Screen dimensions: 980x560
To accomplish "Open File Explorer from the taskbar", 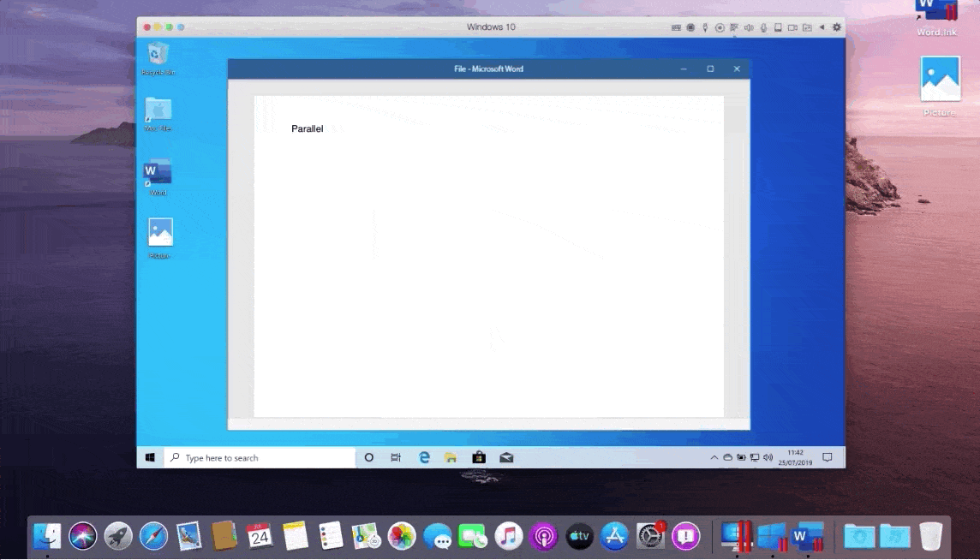I will [x=451, y=457].
